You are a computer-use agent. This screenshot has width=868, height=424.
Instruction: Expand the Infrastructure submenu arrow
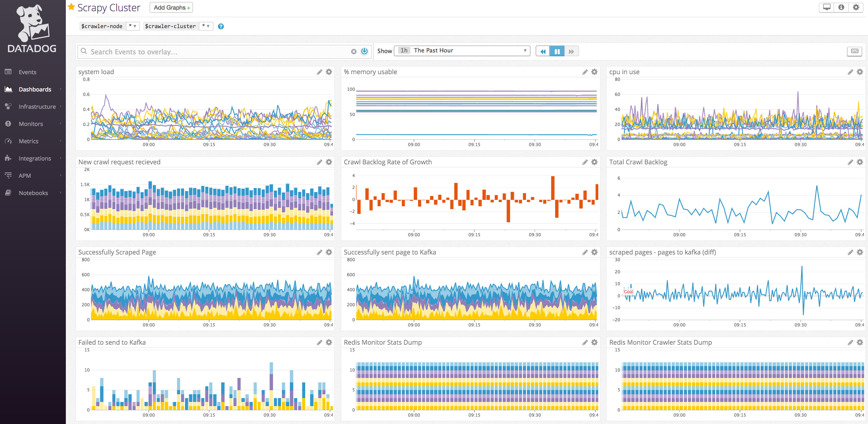[61, 106]
